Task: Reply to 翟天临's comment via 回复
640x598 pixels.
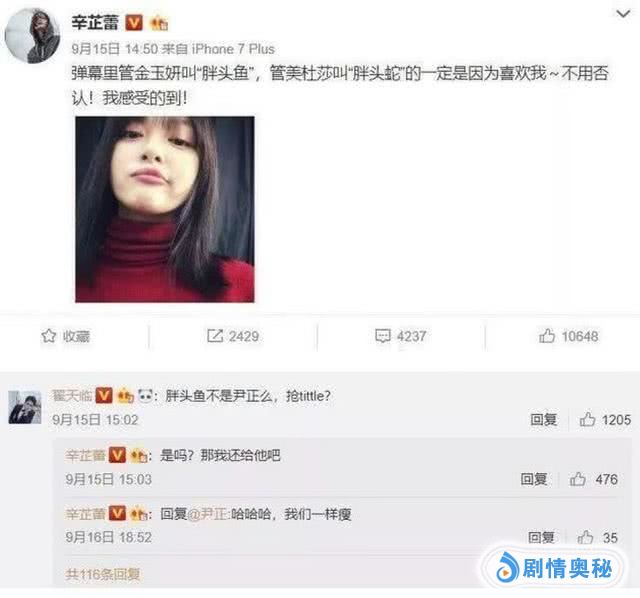Action: coord(544,419)
